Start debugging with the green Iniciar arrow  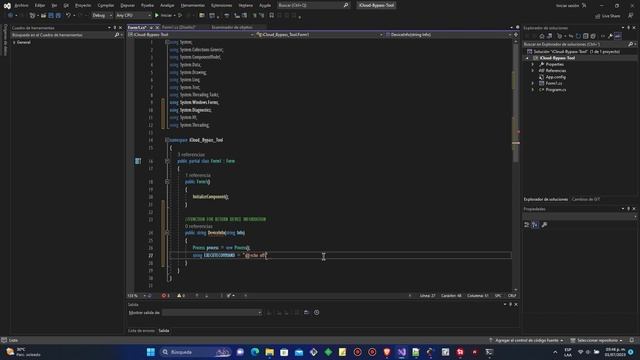click(157, 16)
